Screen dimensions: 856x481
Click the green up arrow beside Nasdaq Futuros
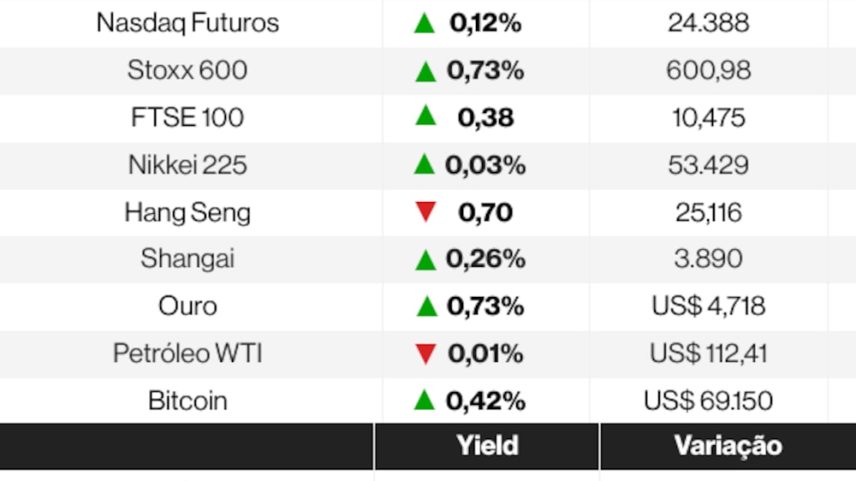[x=425, y=23]
